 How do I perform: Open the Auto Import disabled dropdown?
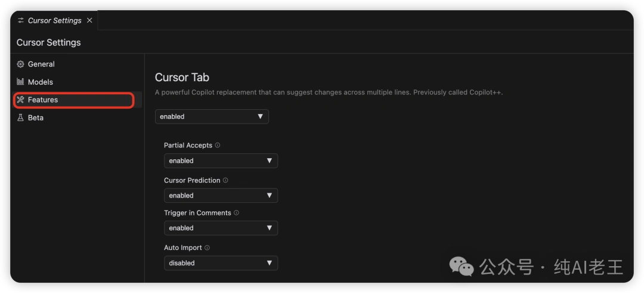(x=221, y=263)
